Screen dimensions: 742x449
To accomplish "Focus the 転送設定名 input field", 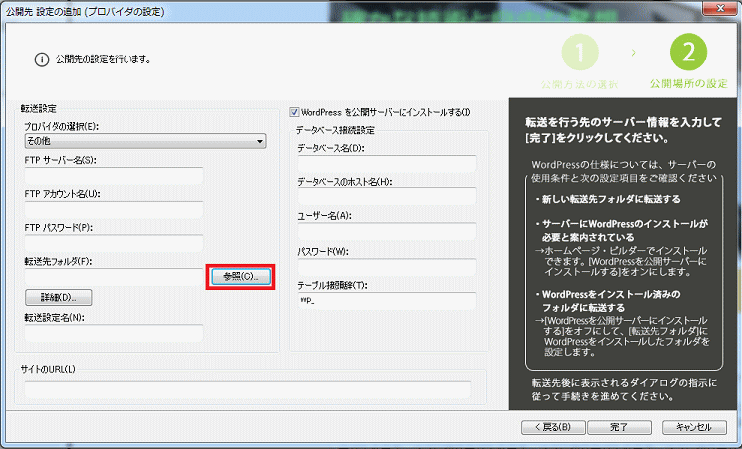I will pyautogui.click(x=113, y=333).
